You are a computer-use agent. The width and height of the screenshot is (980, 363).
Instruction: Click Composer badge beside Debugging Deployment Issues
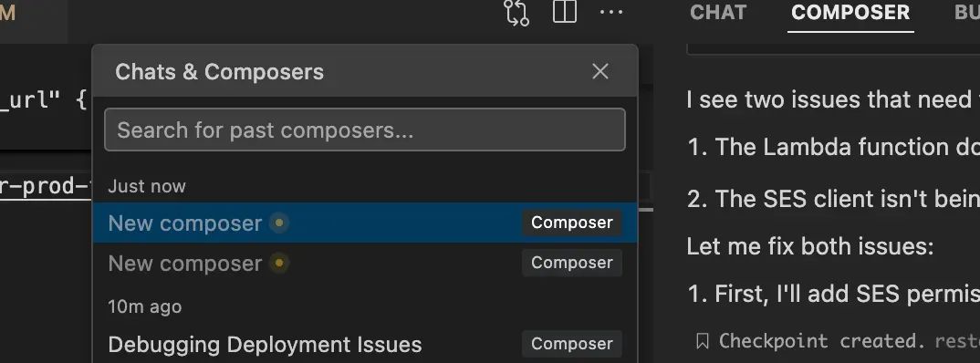point(572,344)
